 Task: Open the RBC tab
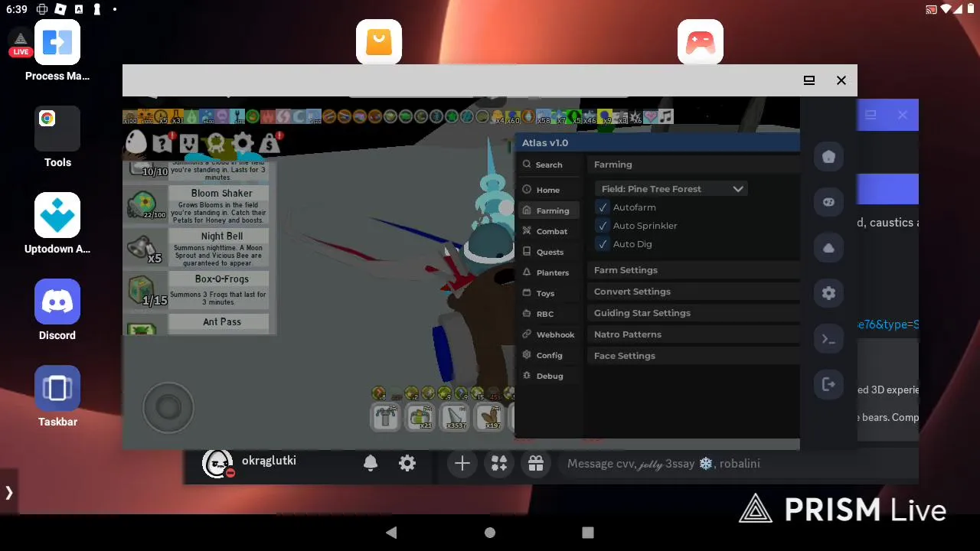pos(550,314)
